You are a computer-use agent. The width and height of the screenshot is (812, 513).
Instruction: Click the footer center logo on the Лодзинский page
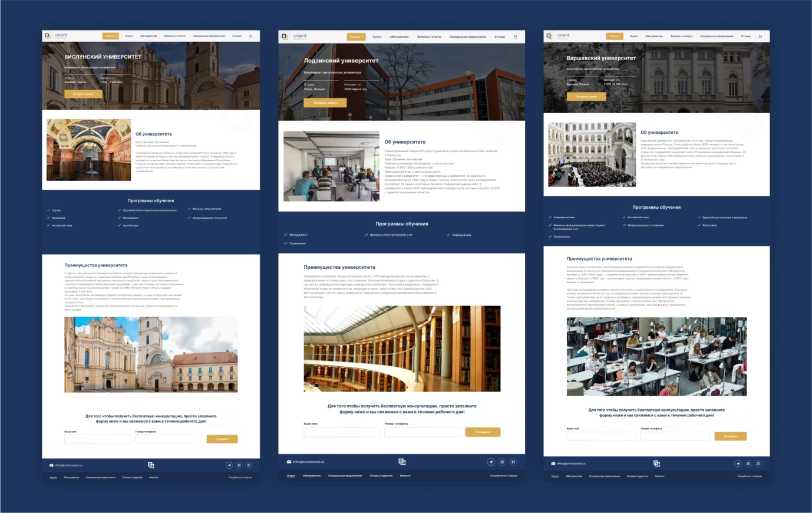(x=402, y=462)
